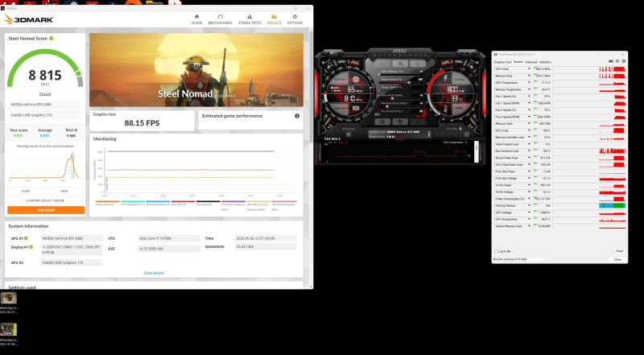Open GPU-Z Advanced tab
The image size is (644, 355).
click(x=531, y=62)
